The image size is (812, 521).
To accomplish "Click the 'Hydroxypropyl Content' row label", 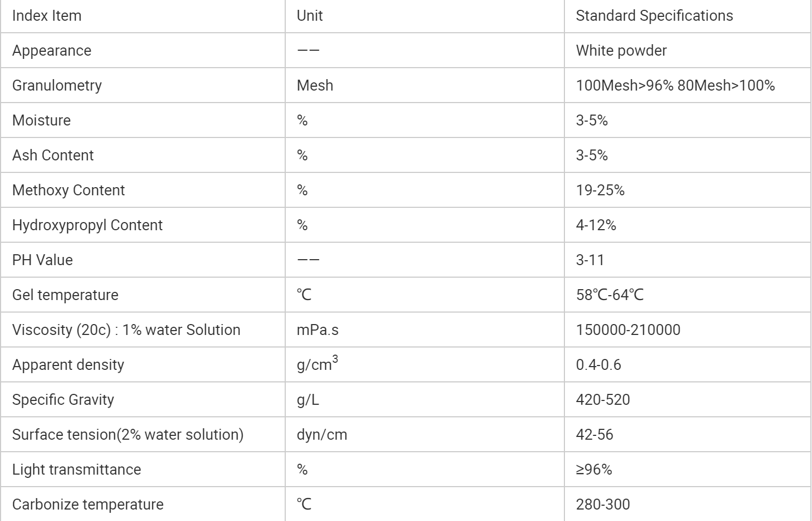I will tap(87, 225).
